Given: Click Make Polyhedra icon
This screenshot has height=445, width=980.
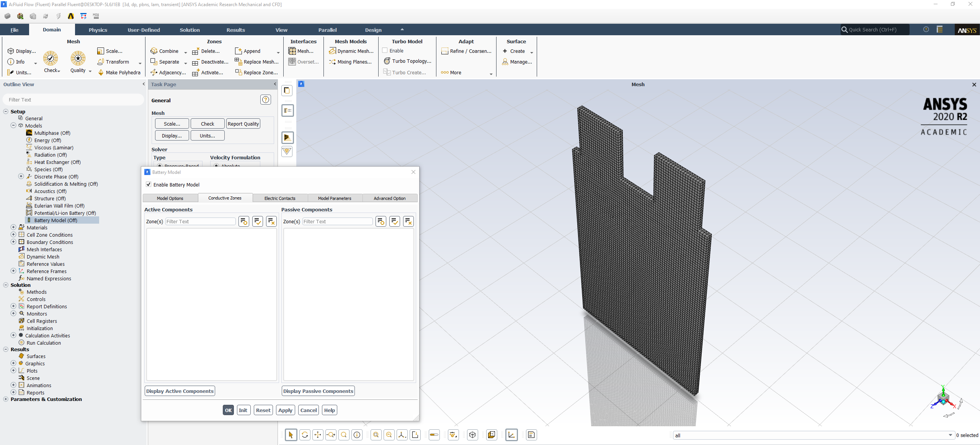Looking at the screenshot, I should 101,72.
